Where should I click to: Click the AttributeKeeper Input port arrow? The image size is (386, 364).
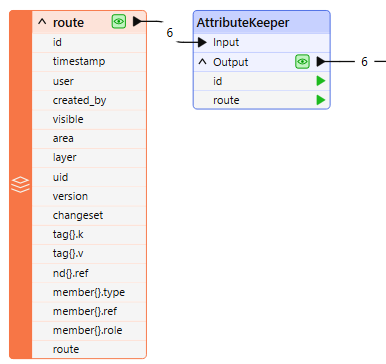coord(202,42)
